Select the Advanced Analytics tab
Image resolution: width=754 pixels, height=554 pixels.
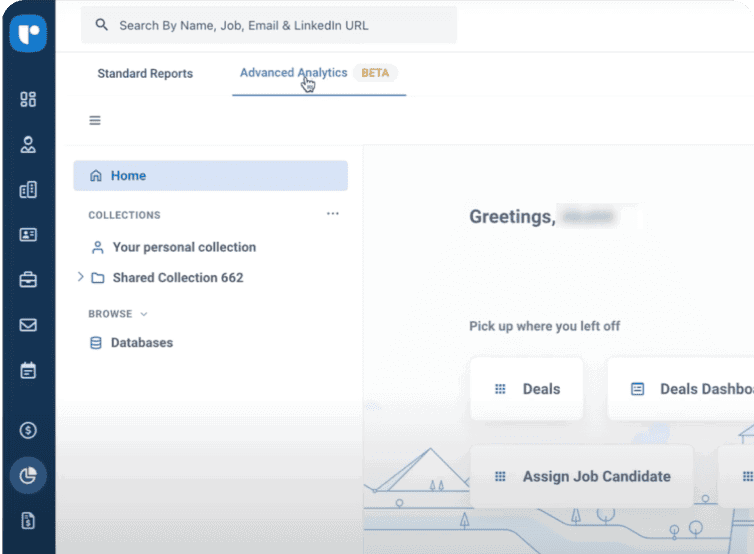tap(293, 73)
